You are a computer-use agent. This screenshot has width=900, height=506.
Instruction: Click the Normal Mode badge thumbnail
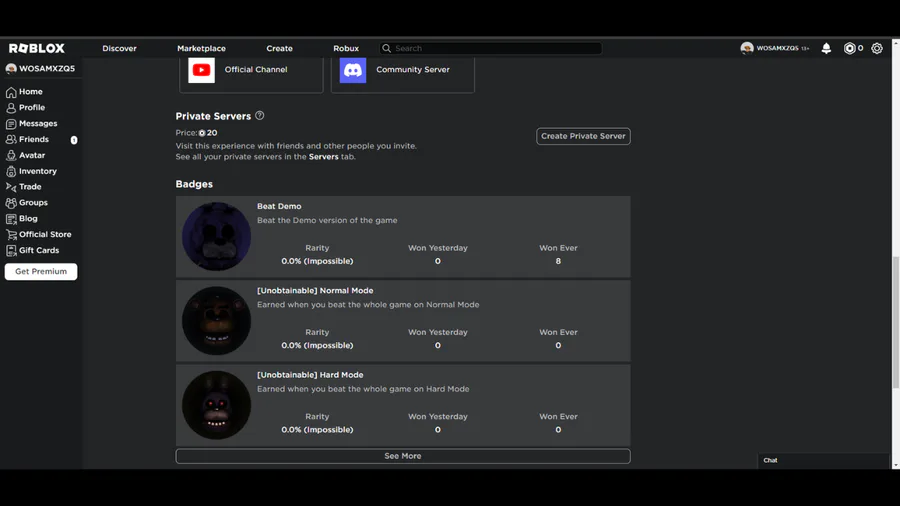(x=216, y=321)
